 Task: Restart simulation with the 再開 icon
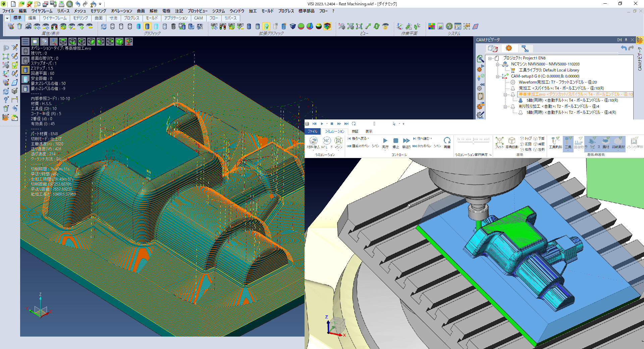click(x=447, y=143)
